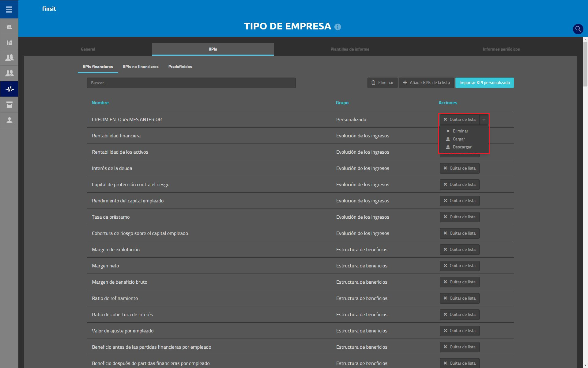Sort by the Nombre column header
This screenshot has width=588, height=368.
tap(100, 103)
